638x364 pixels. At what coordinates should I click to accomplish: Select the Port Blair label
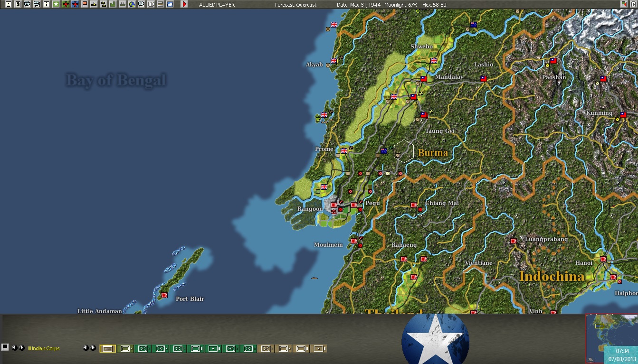190,299
